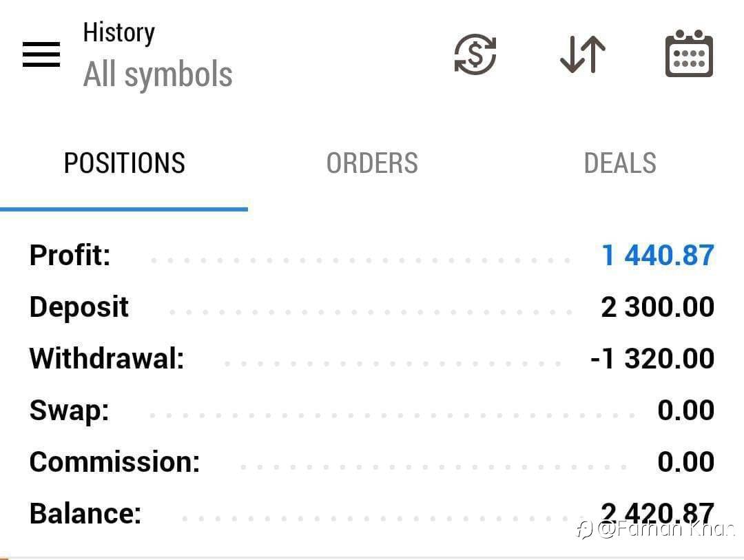Select the deposit amount 2 300.00
This screenshot has height=560, width=744.
point(657,307)
